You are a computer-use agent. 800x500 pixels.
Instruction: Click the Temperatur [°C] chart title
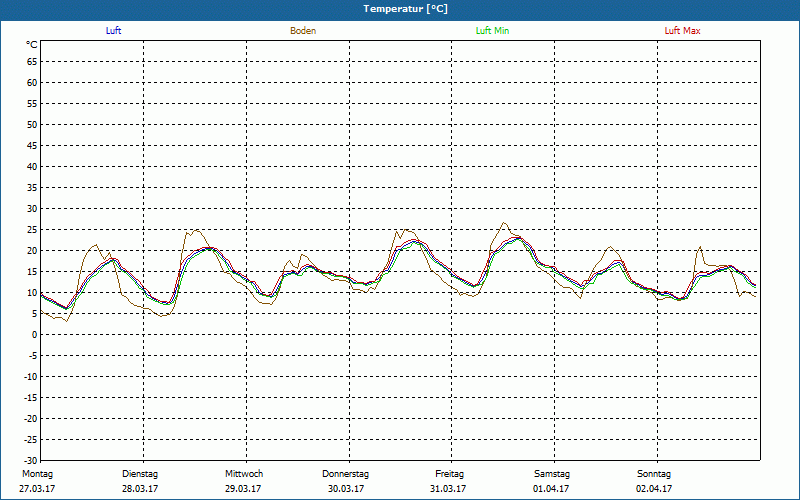(x=406, y=9)
